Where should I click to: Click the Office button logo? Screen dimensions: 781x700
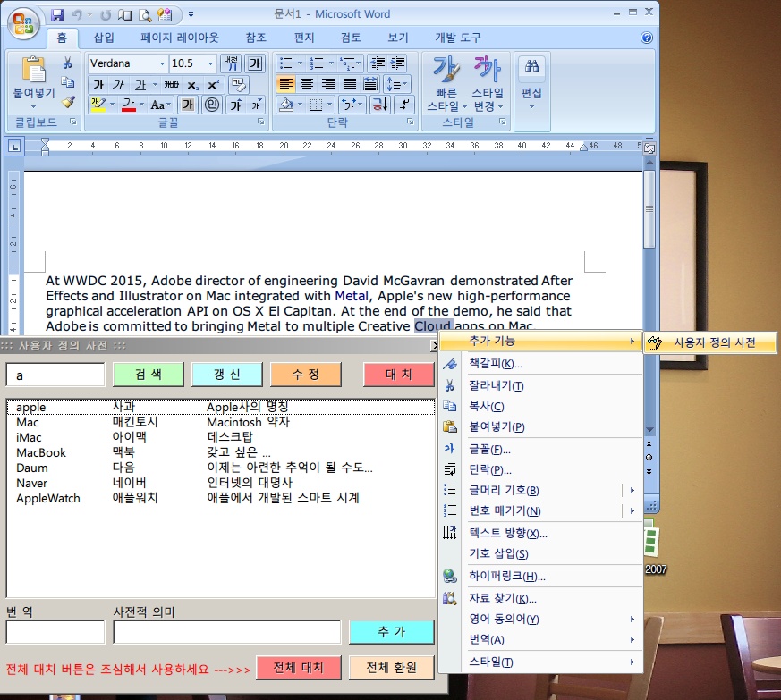23,24
